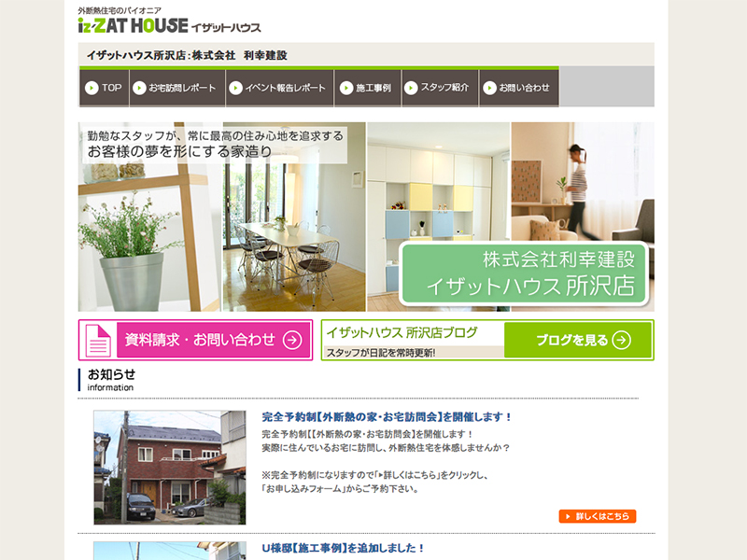Screen dimensions: 747x560
Task: Open 完全予約制 外断熱の家・お宅訪問会 headline
Action: (387, 417)
